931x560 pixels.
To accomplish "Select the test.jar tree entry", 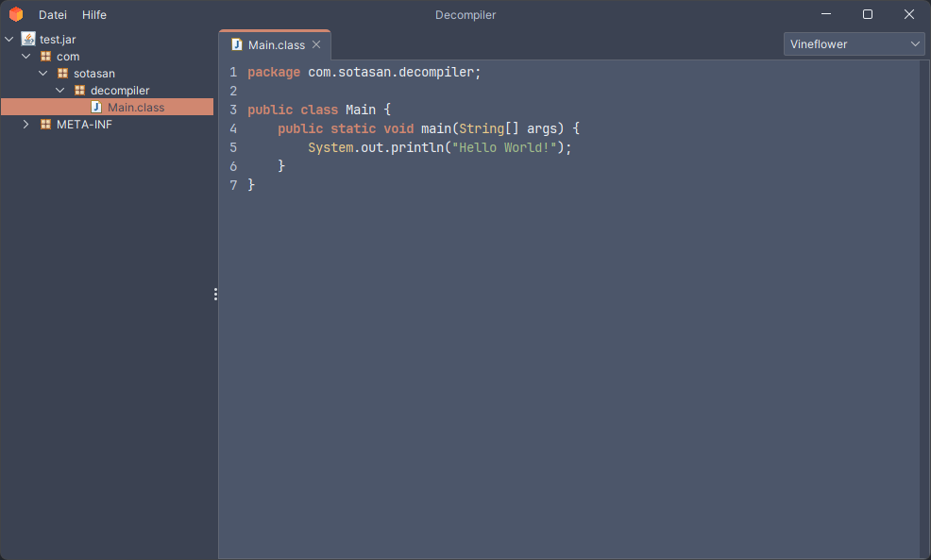I will (x=58, y=40).
